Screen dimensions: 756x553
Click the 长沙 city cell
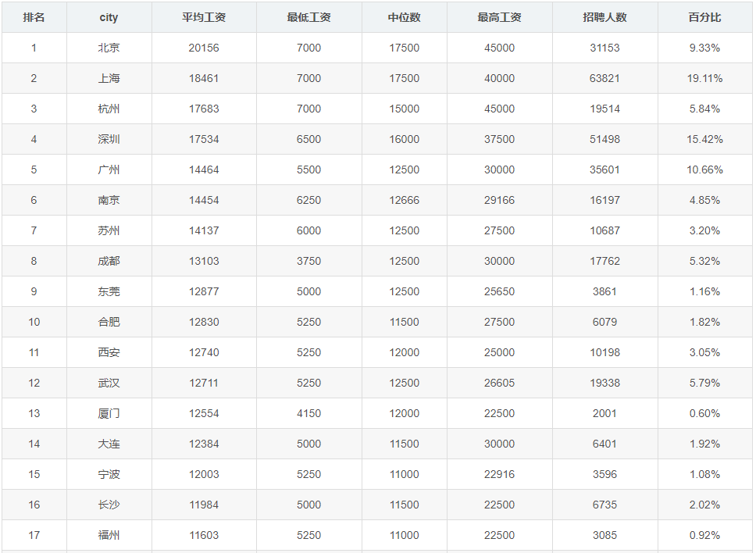tap(109, 505)
